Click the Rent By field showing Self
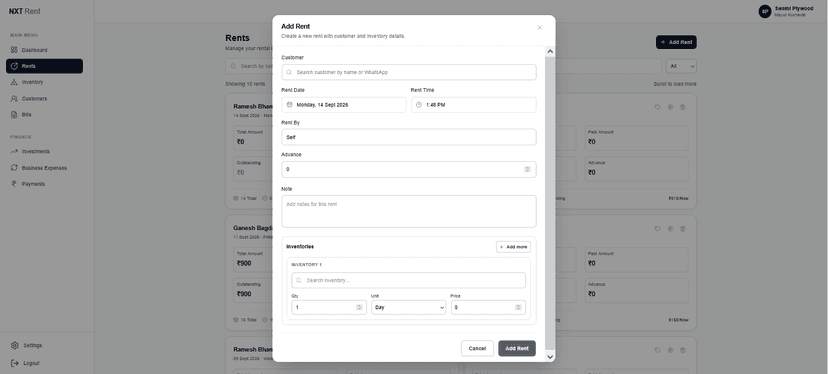Viewport: 828px width, 374px height. pyautogui.click(x=409, y=137)
